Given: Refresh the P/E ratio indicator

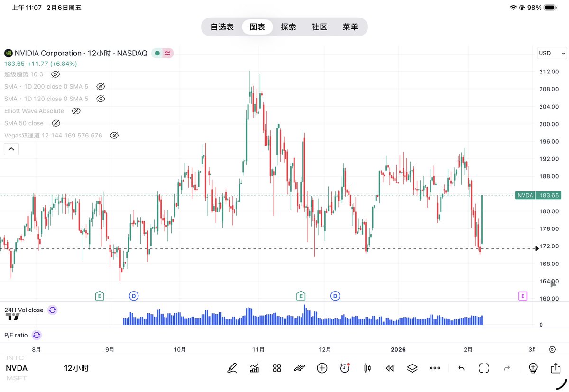Looking at the screenshot, I should (x=37, y=335).
